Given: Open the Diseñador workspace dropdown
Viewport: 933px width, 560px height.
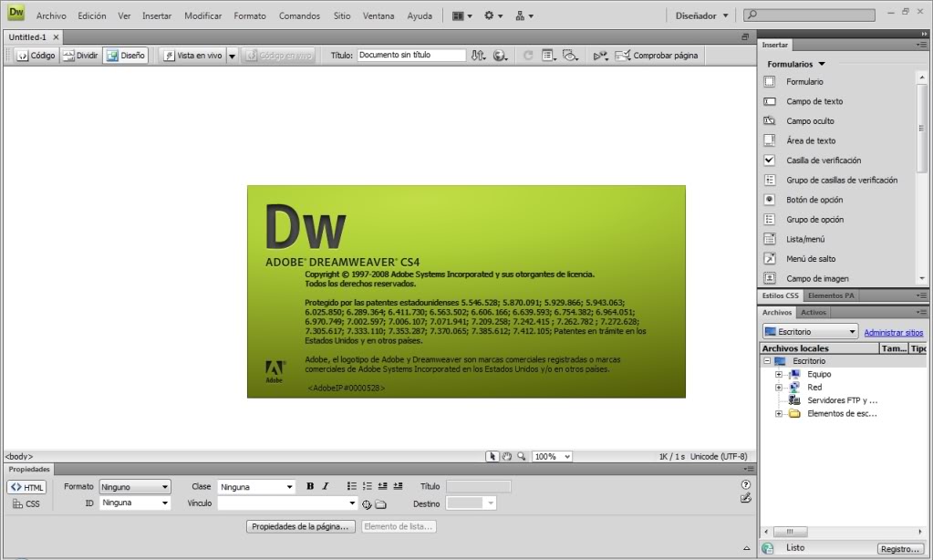Looking at the screenshot, I should coord(701,16).
